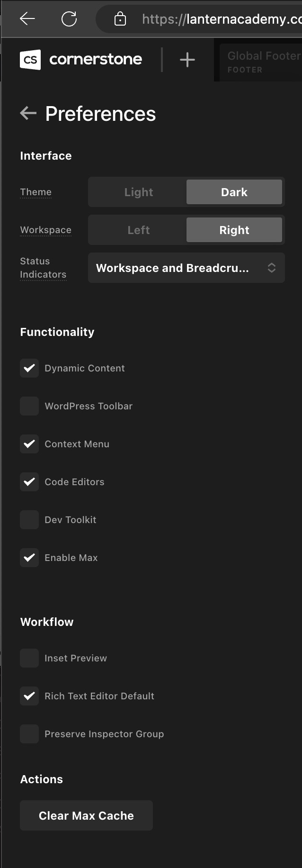Select the Dark theme option
Screen dimensions: 302x868
coord(234,192)
